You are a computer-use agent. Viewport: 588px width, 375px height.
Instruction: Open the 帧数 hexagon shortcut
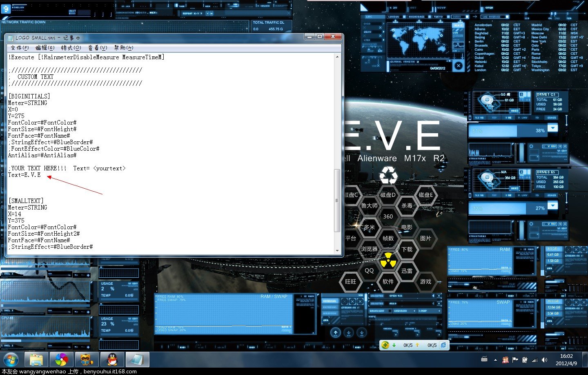pyautogui.click(x=388, y=238)
